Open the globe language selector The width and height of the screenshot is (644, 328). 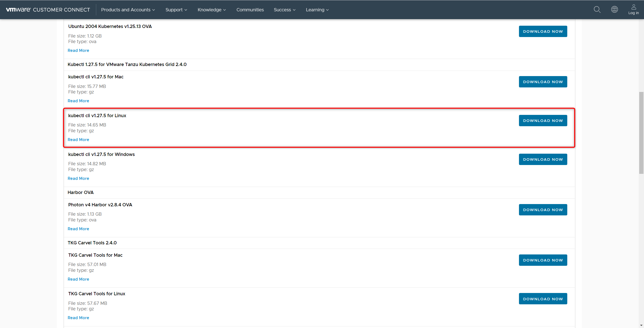pos(614,10)
